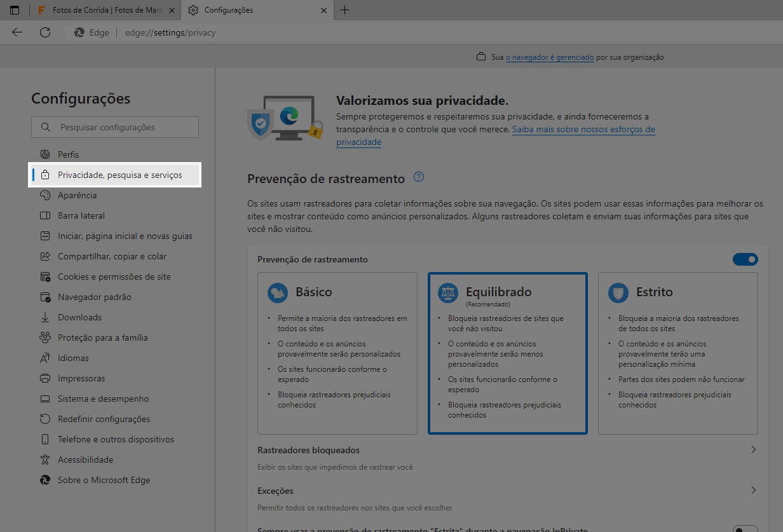Click the Exceções row title
Image resolution: width=783 pixels, height=532 pixels.
pyautogui.click(x=275, y=491)
